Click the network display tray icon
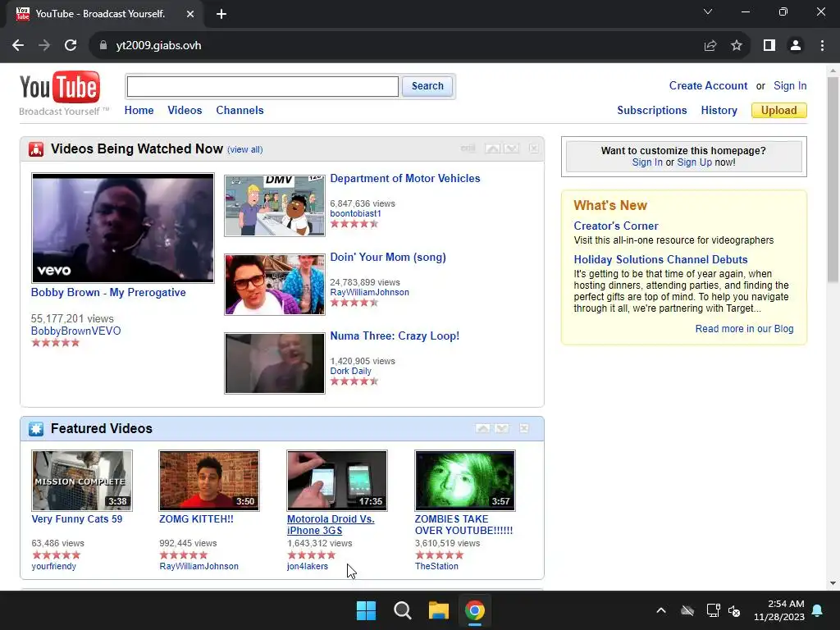 coord(713,610)
